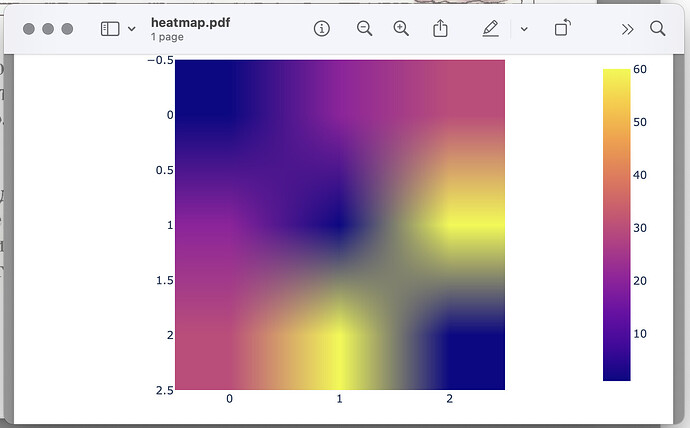Click x-axis label 0

click(229, 399)
